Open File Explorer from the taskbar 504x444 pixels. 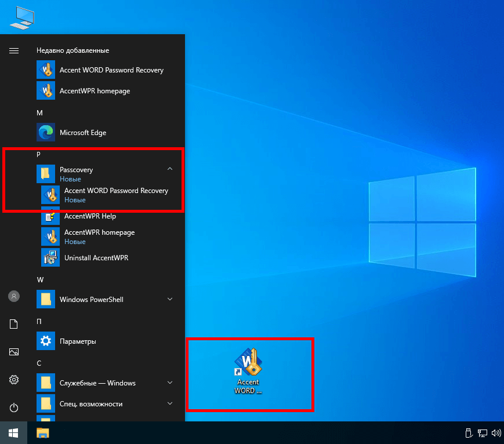[x=42, y=433]
